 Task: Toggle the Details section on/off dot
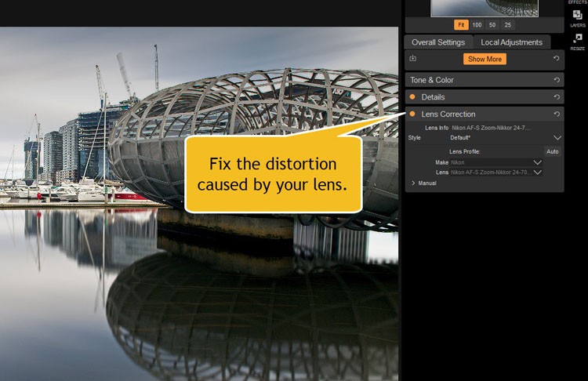412,96
